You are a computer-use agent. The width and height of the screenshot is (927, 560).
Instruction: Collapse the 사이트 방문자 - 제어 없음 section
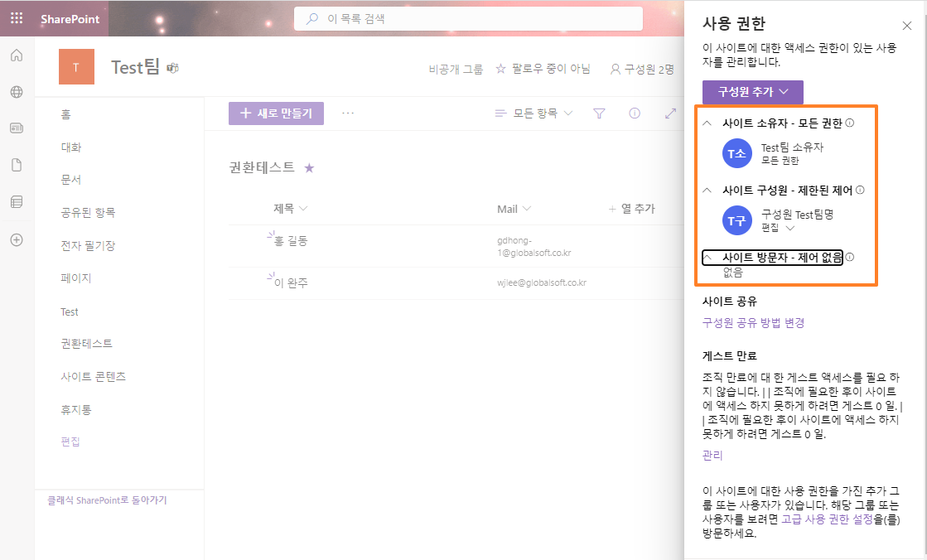(707, 258)
